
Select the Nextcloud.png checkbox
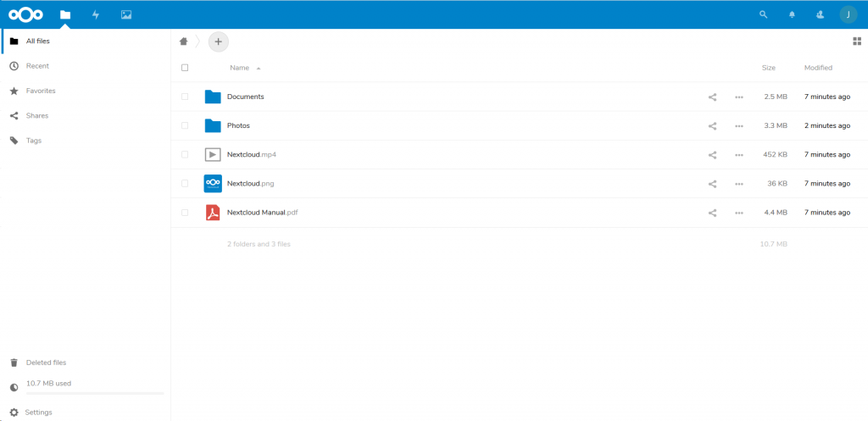pos(185,183)
